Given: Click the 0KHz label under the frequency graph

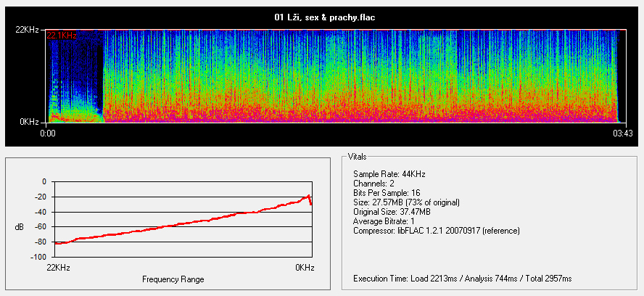Looking at the screenshot, I should coord(305,268).
